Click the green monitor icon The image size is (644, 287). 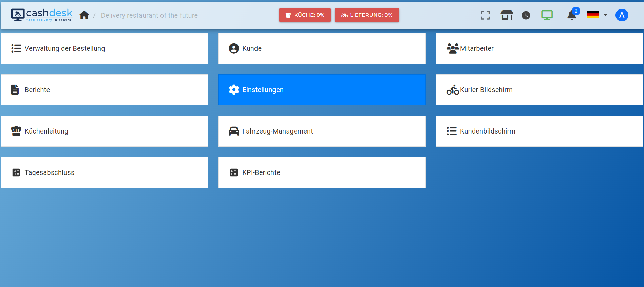point(547,15)
